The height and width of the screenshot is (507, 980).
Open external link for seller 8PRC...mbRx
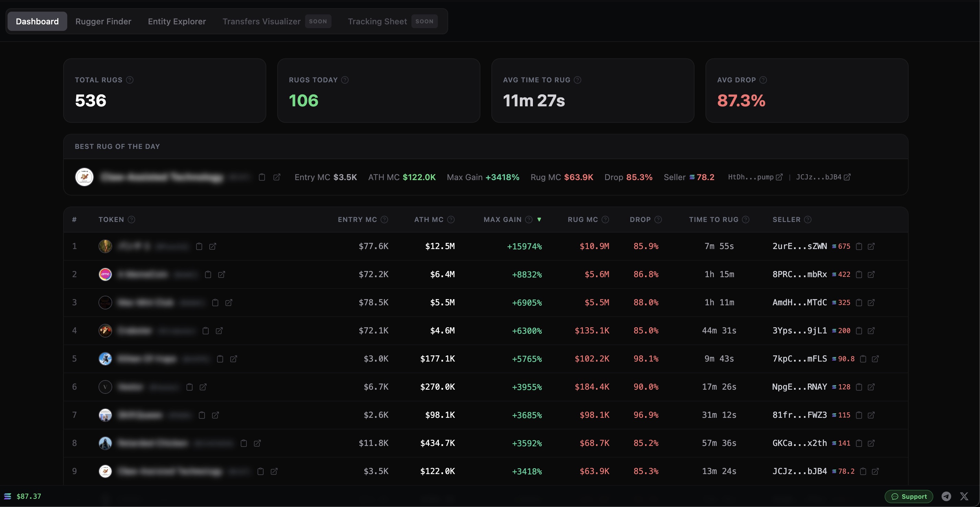(871, 275)
